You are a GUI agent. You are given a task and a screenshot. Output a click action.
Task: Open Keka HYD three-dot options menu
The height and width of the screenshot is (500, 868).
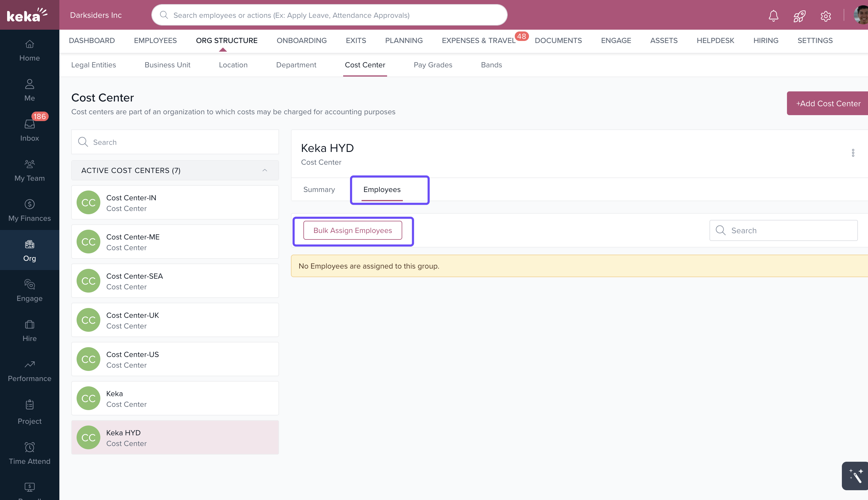[853, 153]
